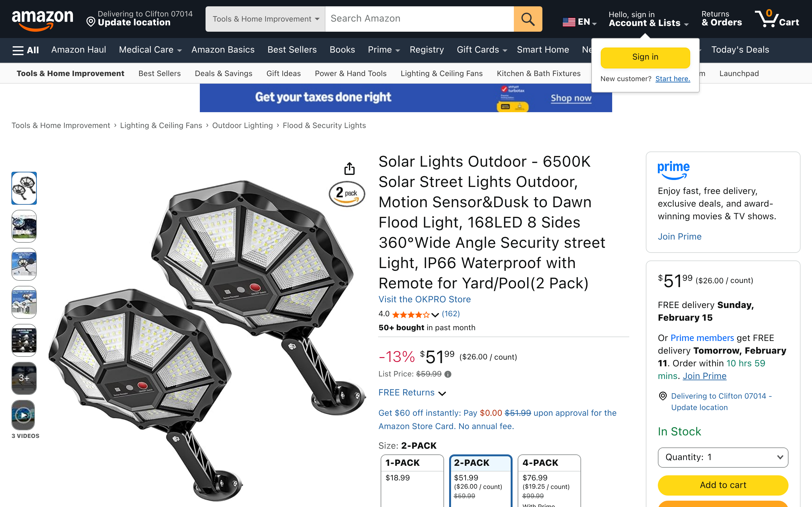Open the shopping cart icon
The image size is (812, 507).
[776, 19]
